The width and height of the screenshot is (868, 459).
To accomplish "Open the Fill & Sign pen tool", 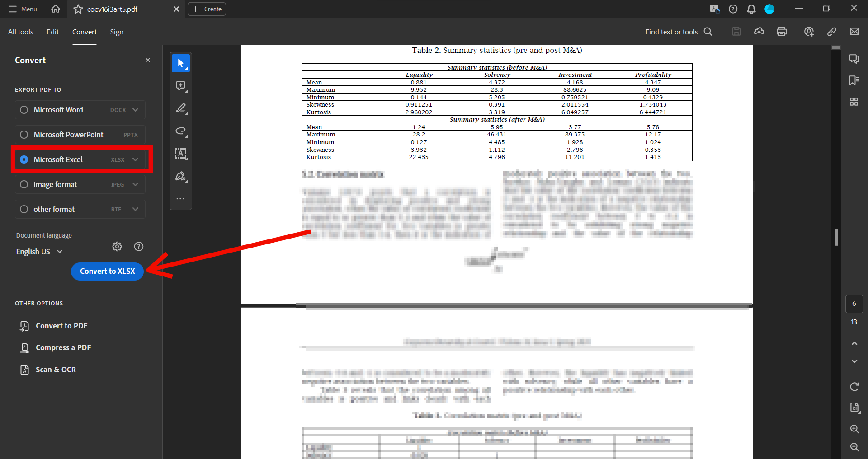I will [180, 176].
